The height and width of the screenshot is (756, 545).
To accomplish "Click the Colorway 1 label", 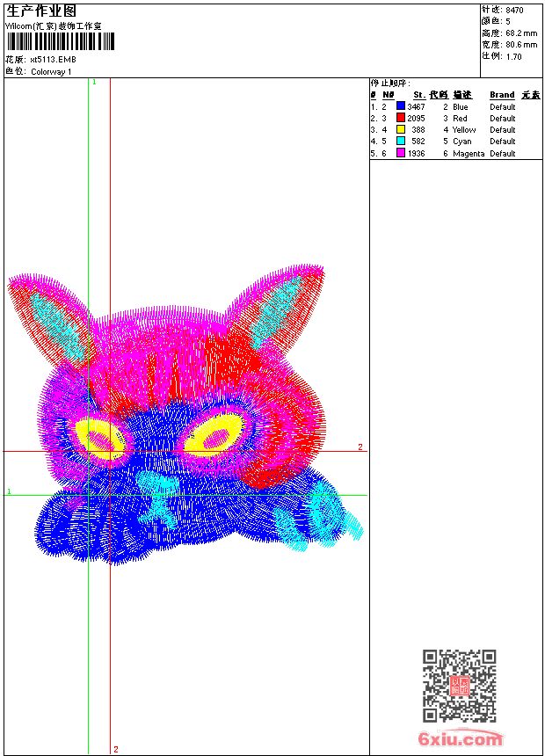I will [x=51, y=72].
